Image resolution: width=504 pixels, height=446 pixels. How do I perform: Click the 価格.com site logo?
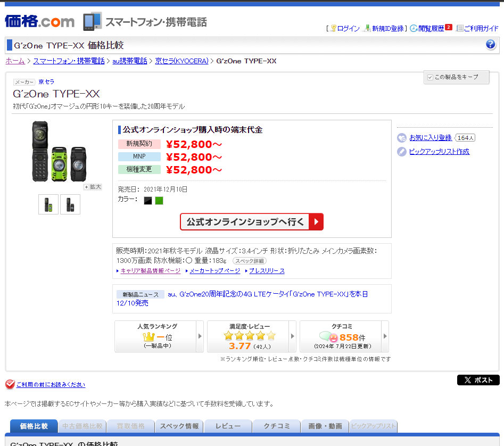pyautogui.click(x=39, y=21)
